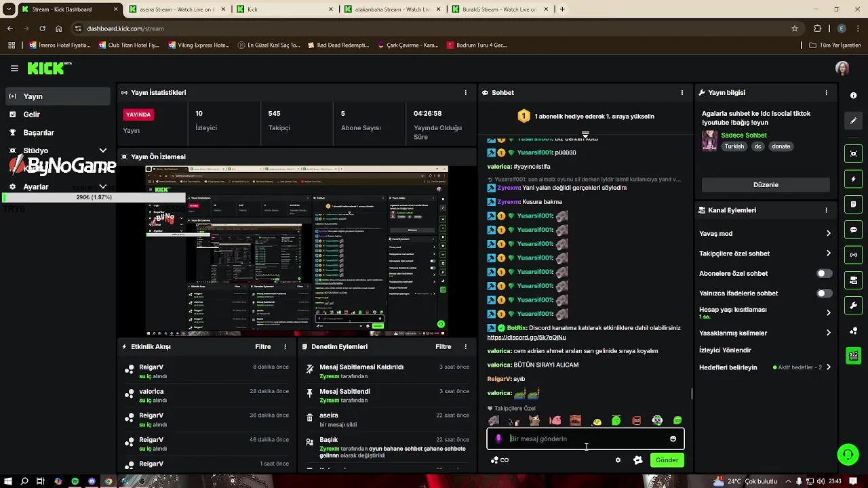Click the KICK logo
868x488 pixels.
pyautogui.click(x=49, y=68)
